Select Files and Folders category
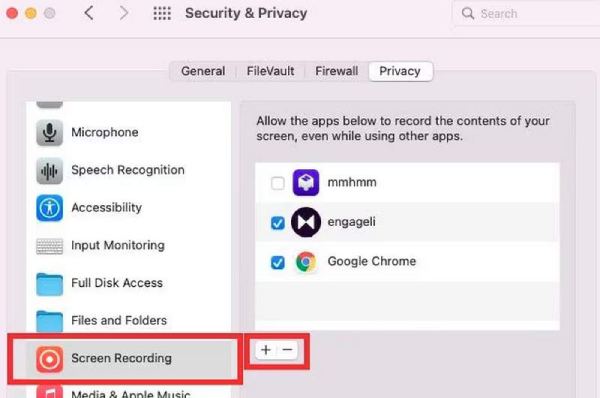Viewport: 600px width, 398px height. (x=128, y=321)
